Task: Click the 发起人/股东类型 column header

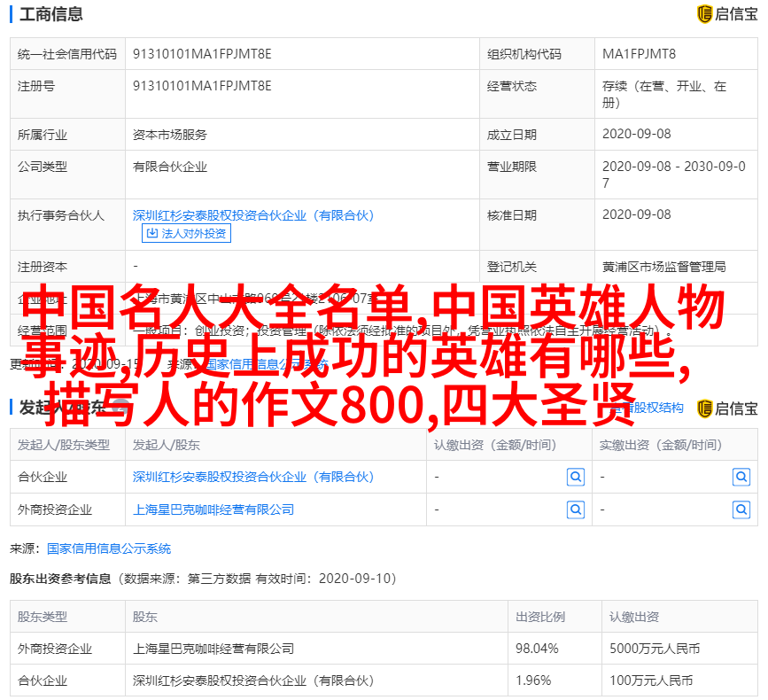Action: (63, 446)
